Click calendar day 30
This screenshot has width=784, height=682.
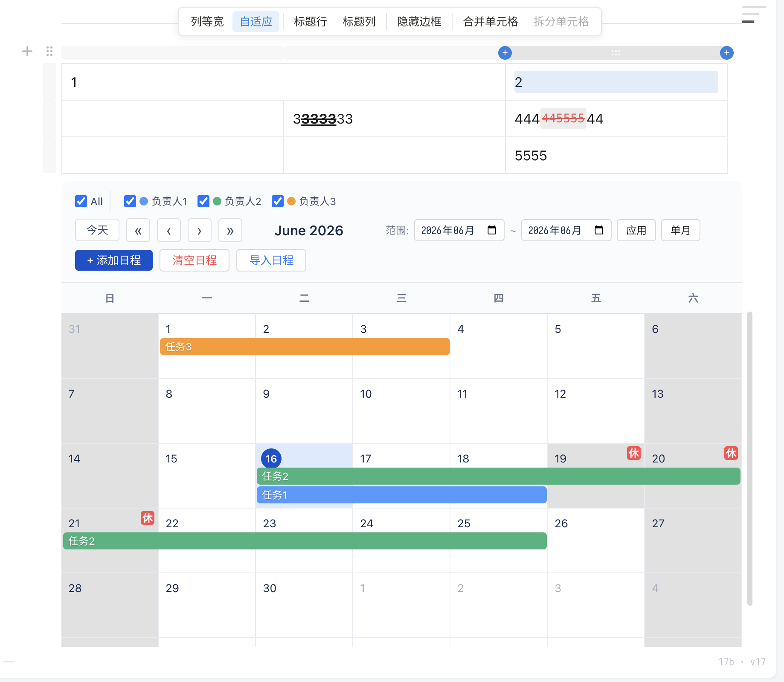click(304, 605)
